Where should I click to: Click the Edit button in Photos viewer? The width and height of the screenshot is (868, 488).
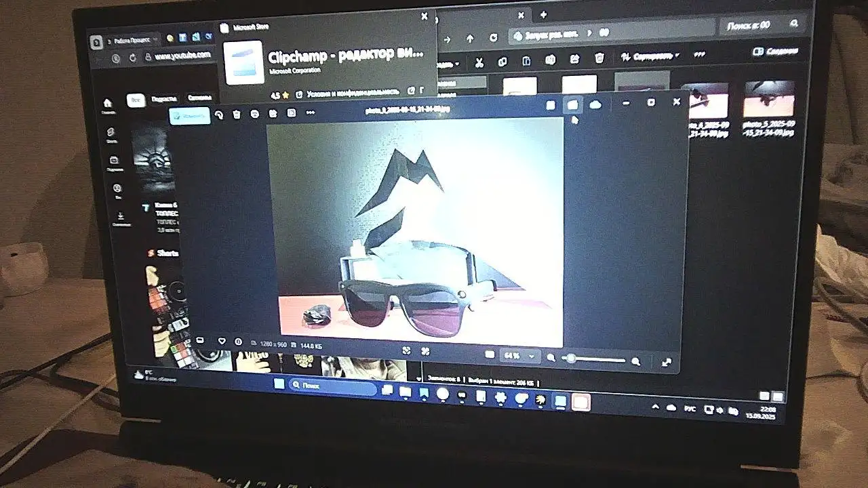[189, 115]
